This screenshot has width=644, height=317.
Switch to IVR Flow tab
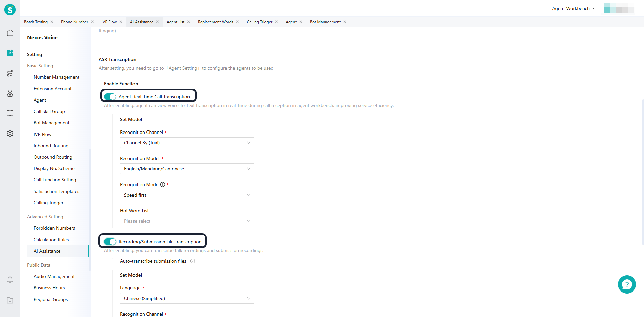coord(109,22)
